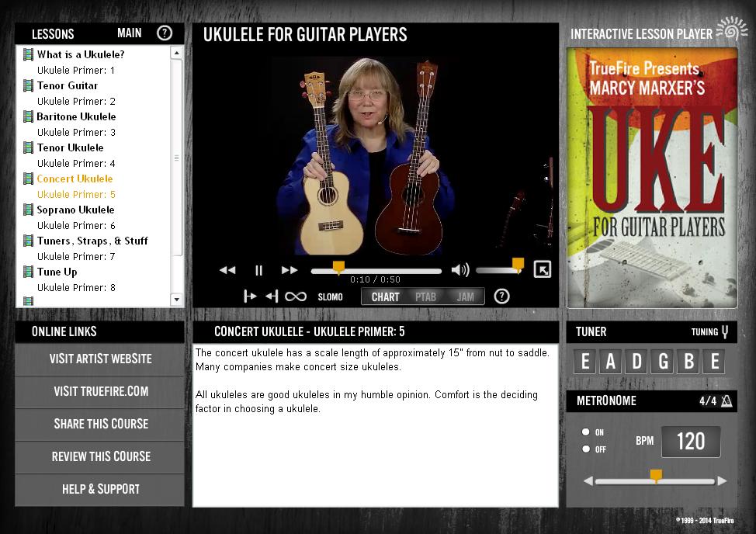The height and width of the screenshot is (534, 756).
Task: Click the metronome tempo slider handle
Action: pos(656,476)
